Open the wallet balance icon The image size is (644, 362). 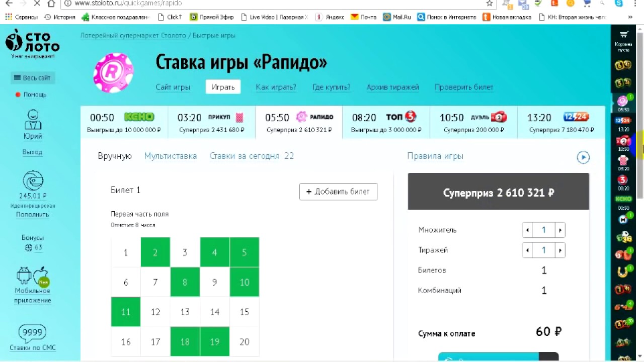pos(33,181)
